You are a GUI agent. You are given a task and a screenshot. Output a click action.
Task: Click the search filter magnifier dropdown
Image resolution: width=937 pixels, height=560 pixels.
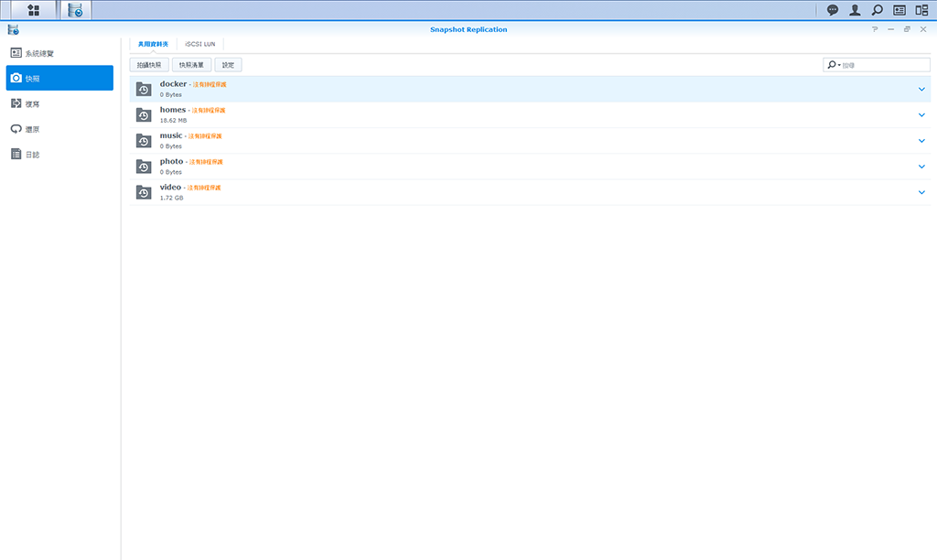coord(834,65)
